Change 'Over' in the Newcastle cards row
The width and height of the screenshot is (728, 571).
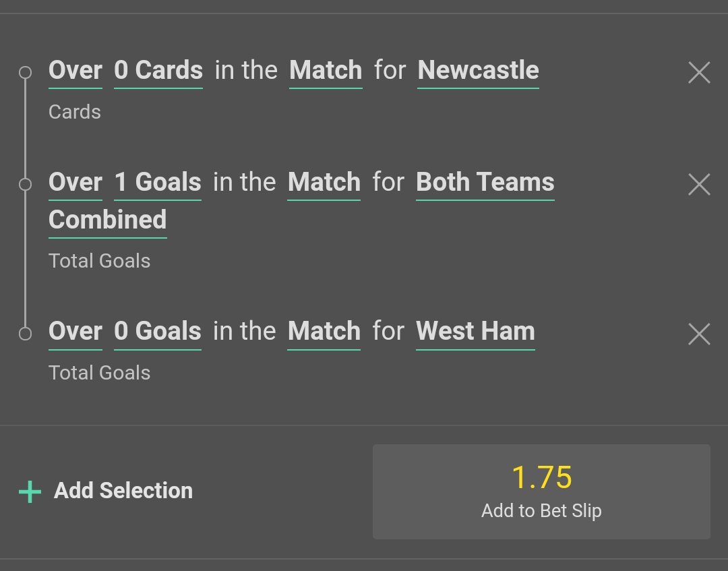click(75, 71)
